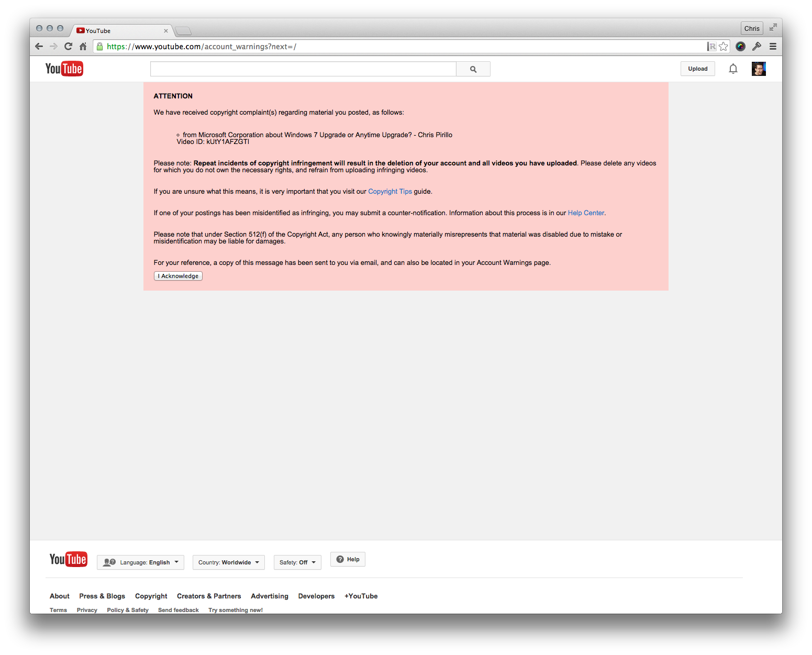Click the green HTTPS padlock icon

click(x=100, y=47)
